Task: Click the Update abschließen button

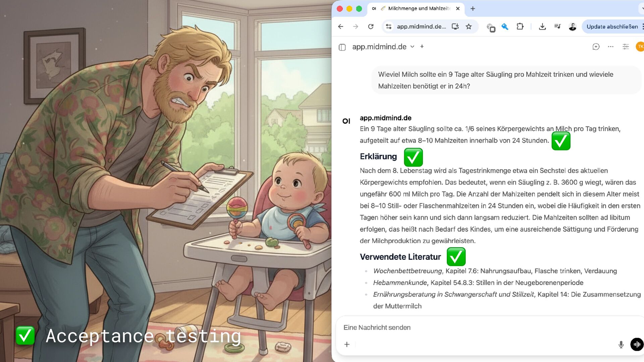Action: pos(612,26)
